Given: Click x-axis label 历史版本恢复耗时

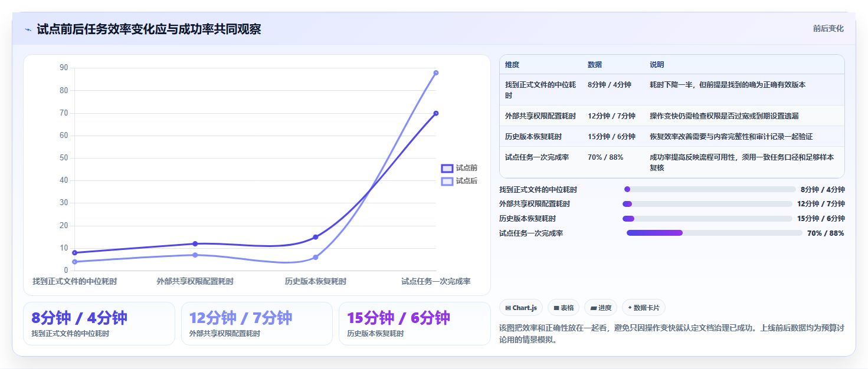Looking at the screenshot, I should 316,281.
